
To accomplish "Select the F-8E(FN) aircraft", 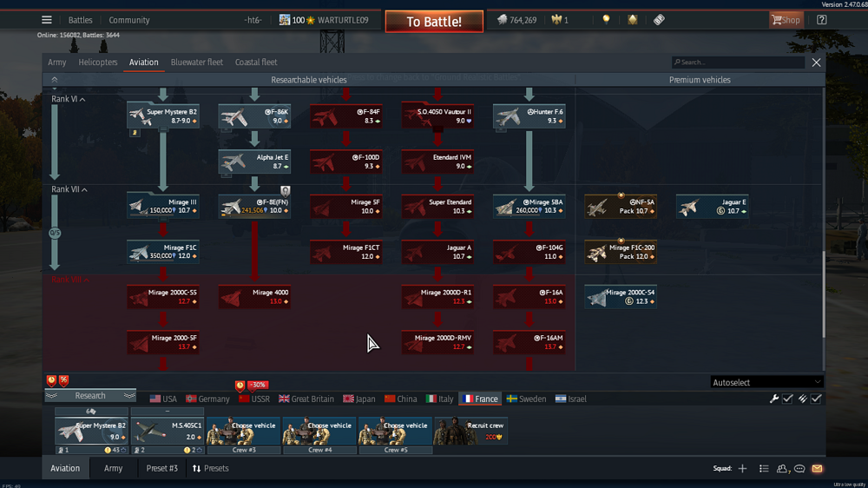I will click(254, 206).
